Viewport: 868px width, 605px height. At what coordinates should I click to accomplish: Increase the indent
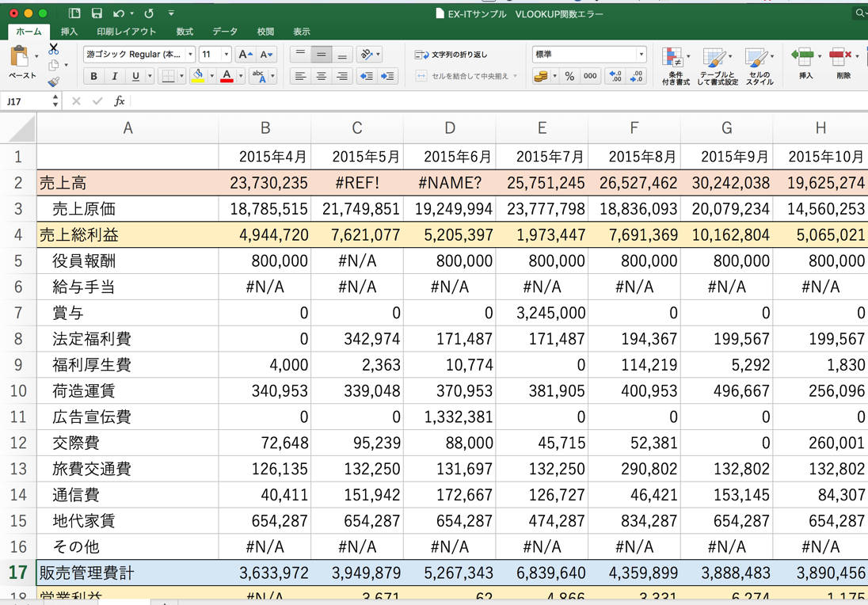click(x=387, y=76)
